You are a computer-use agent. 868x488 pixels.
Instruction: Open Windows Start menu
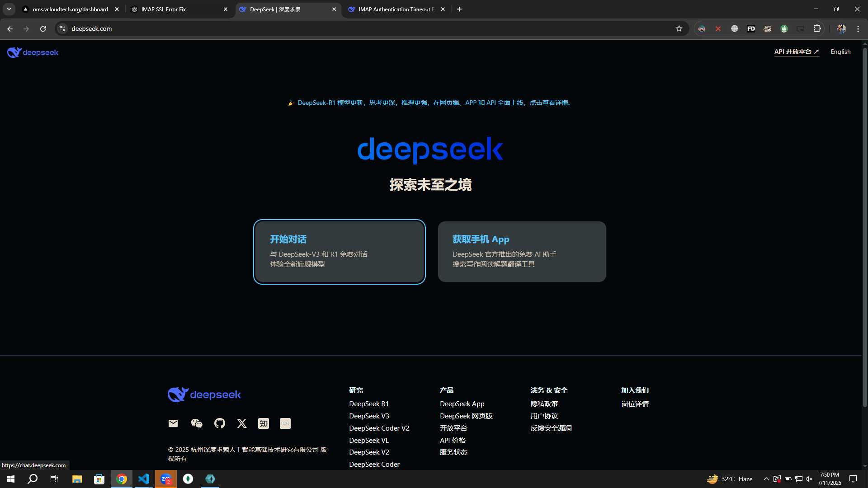11,479
